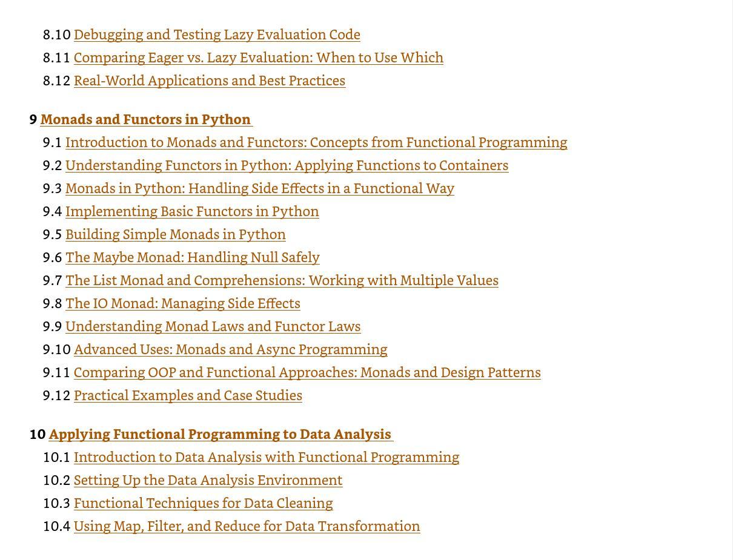Open the 'Debugging and Testing Lazy Evaluation Code' link
Image resolution: width=733 pixels, height=560 pixels.
[x=217, y=35]
